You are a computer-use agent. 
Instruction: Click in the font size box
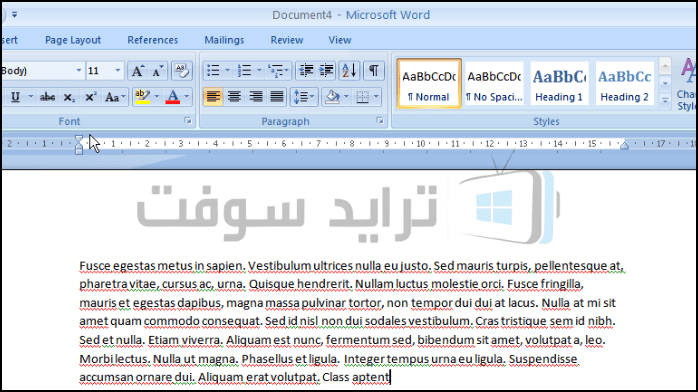(x=100, y=71)
